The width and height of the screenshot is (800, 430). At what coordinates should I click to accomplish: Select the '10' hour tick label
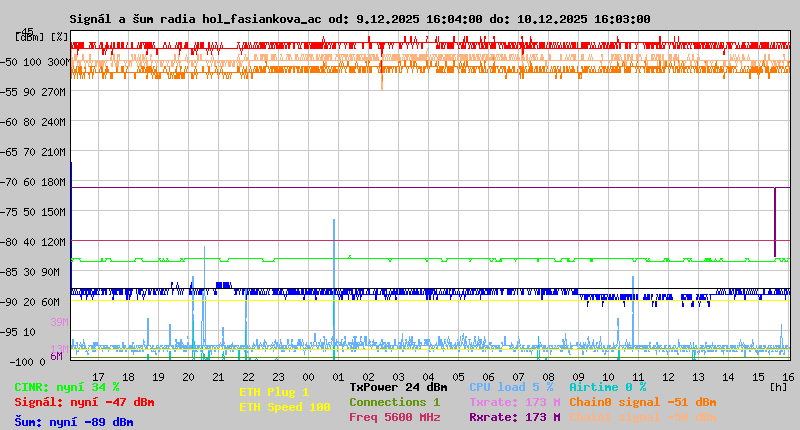click(x=608, y=377)
